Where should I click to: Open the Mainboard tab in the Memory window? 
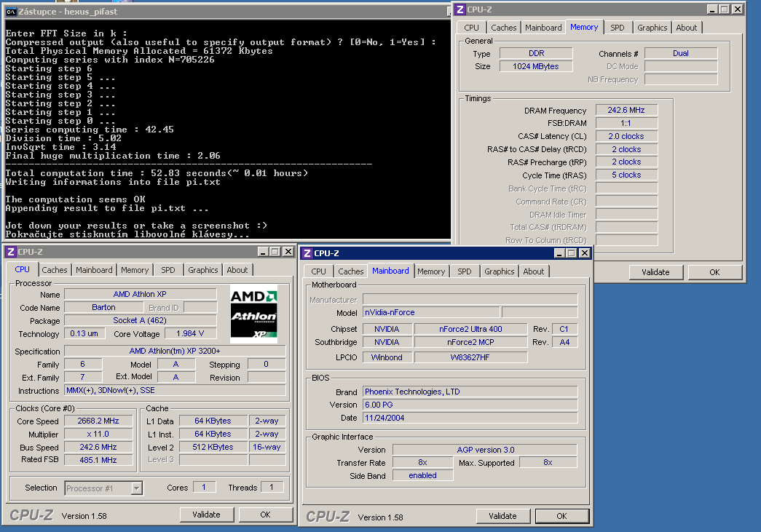(543, 28)
